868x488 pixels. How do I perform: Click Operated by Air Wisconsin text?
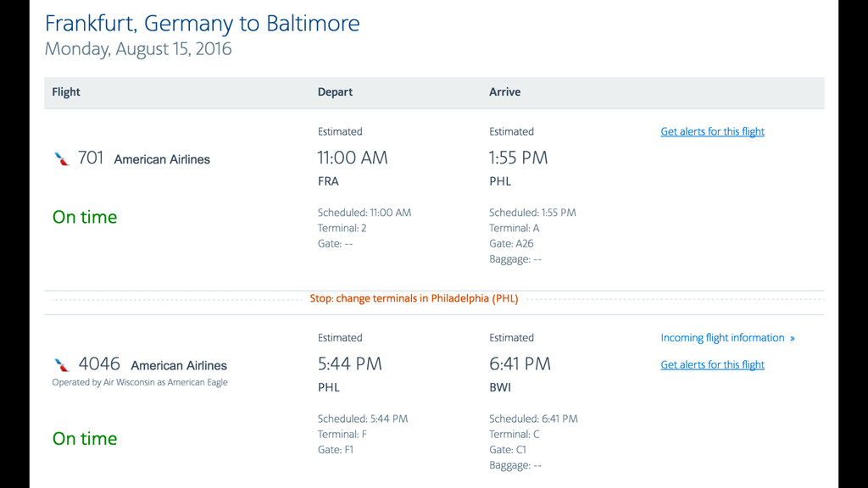140,382
